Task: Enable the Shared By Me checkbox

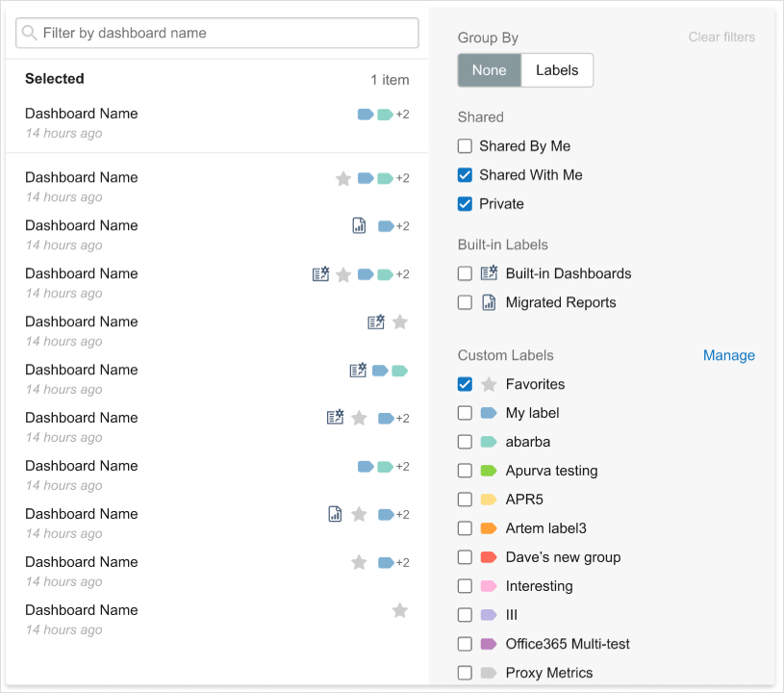Action: coord(465,146)
